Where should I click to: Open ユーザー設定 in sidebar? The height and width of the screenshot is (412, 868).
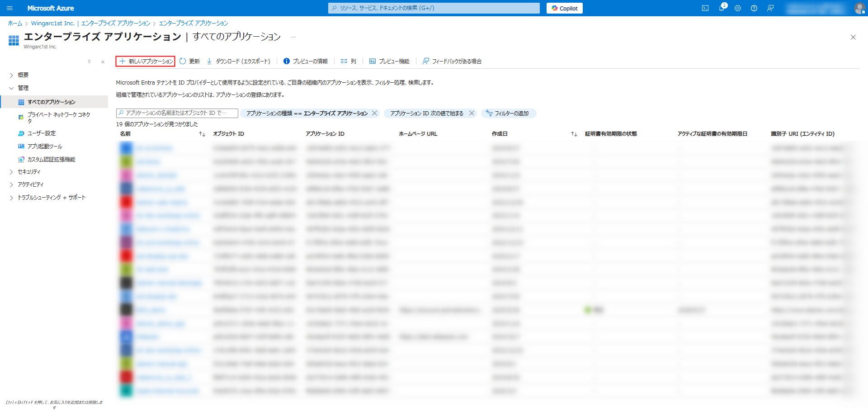(x=42, y=133)
